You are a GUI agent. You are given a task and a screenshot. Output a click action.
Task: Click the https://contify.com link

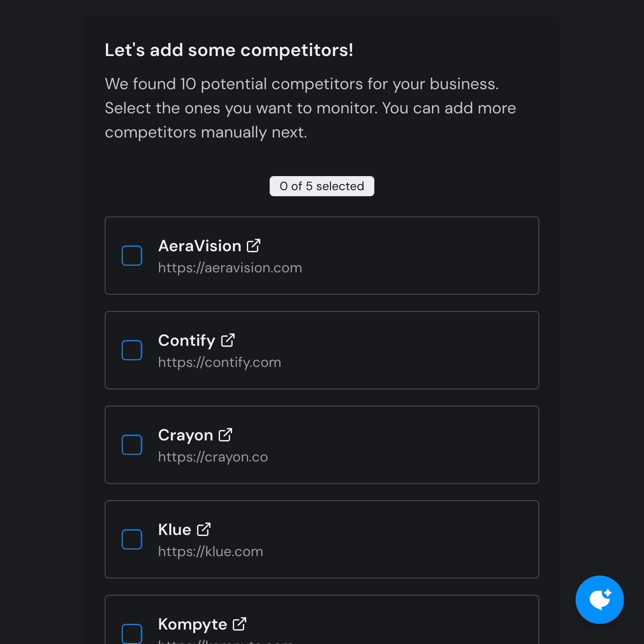click(x=219, y=362)
